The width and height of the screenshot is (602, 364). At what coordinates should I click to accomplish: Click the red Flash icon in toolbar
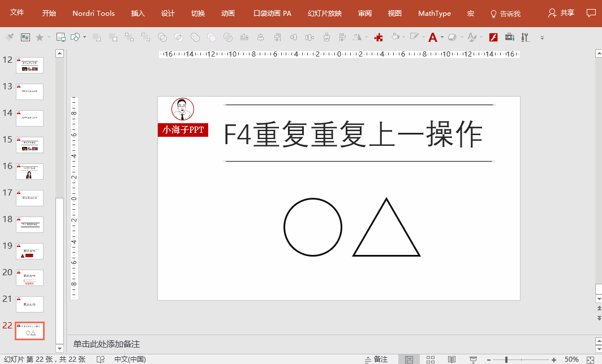pos(493,37)
